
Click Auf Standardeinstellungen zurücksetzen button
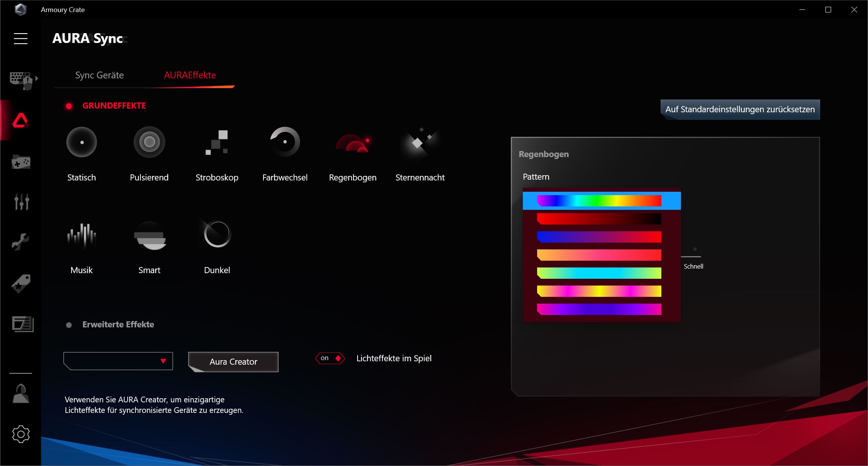pos(740,110)
